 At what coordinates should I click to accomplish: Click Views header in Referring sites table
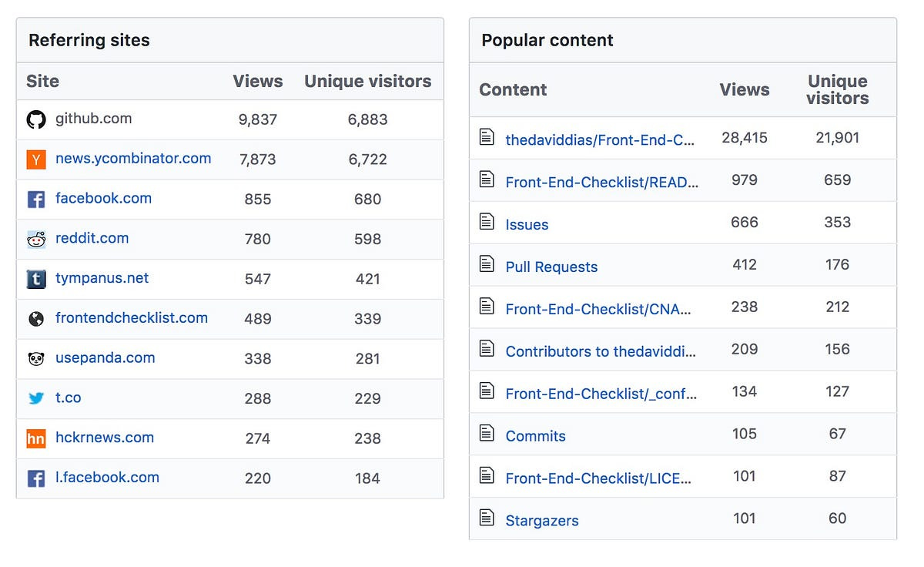(x=258, y=81)
